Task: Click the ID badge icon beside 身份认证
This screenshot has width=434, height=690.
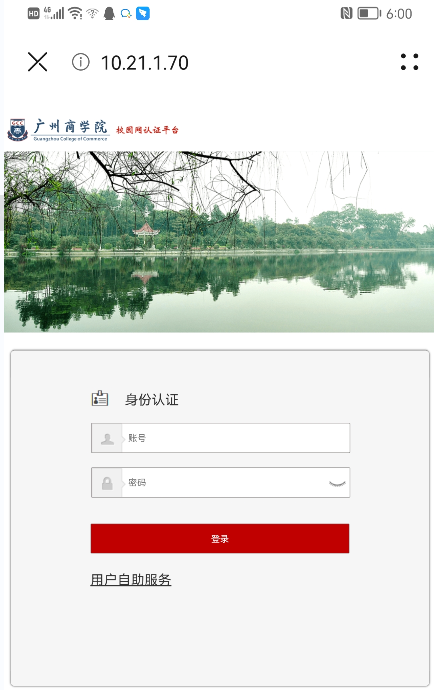Action: coord(100,398)
